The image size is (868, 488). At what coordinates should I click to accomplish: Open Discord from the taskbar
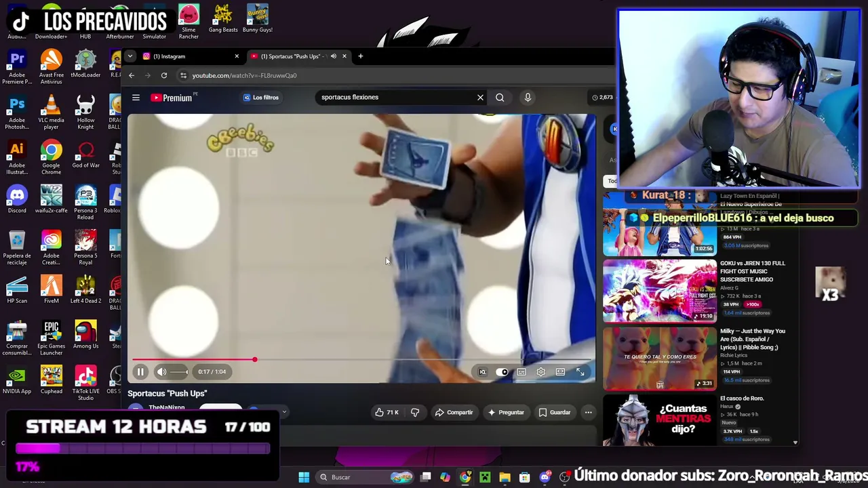point(545,477)
